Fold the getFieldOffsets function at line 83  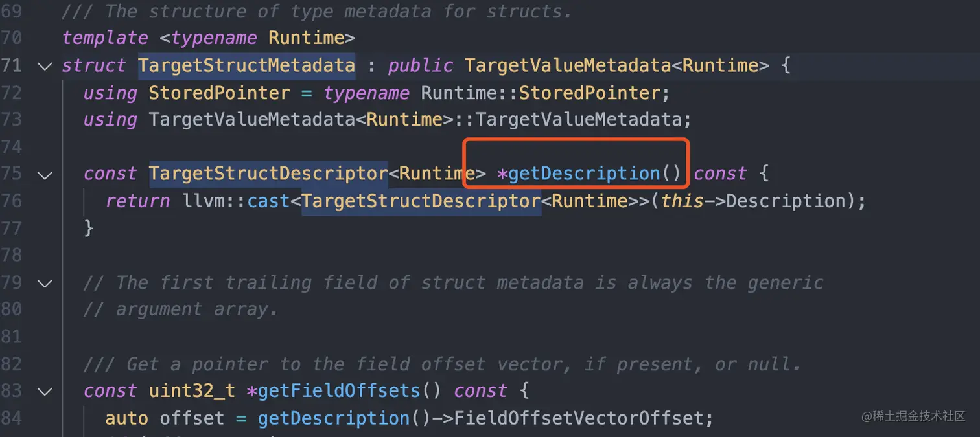pyautogui.click(x=45, y=392)
